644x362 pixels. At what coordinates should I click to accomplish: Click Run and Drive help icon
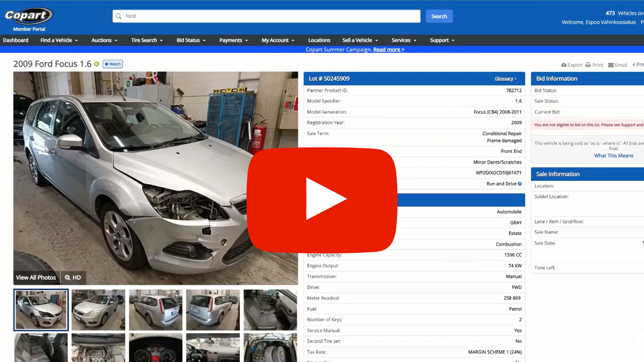pos(520,184)
